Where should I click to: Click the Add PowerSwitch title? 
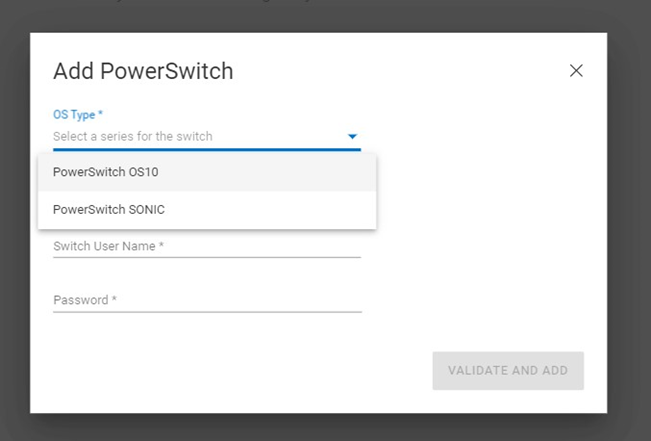143,71
